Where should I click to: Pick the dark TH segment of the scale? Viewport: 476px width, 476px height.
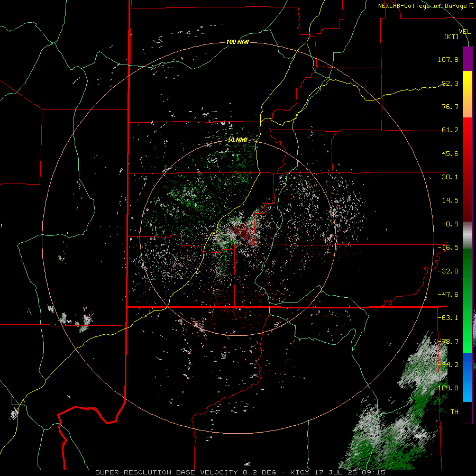tap(467, 413)
